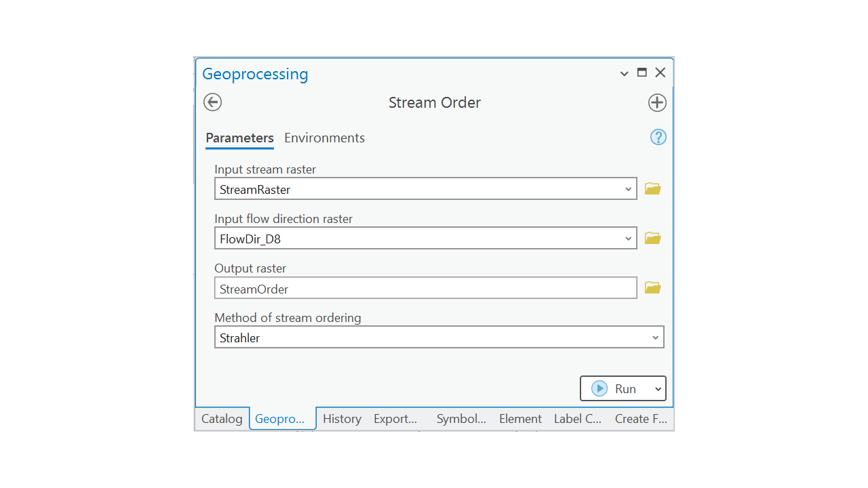The width and height of the screenshot is (868, 488).
Task: Browse for input stream raster folder icon
Action: pyautogui.click(x=652, y=189)
